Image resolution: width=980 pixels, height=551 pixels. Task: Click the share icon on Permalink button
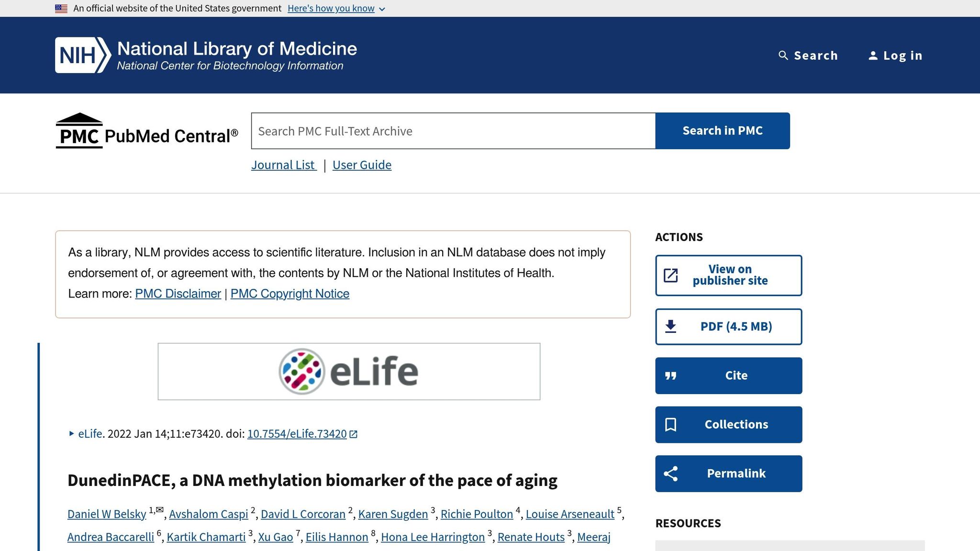[x=671, y=474]
